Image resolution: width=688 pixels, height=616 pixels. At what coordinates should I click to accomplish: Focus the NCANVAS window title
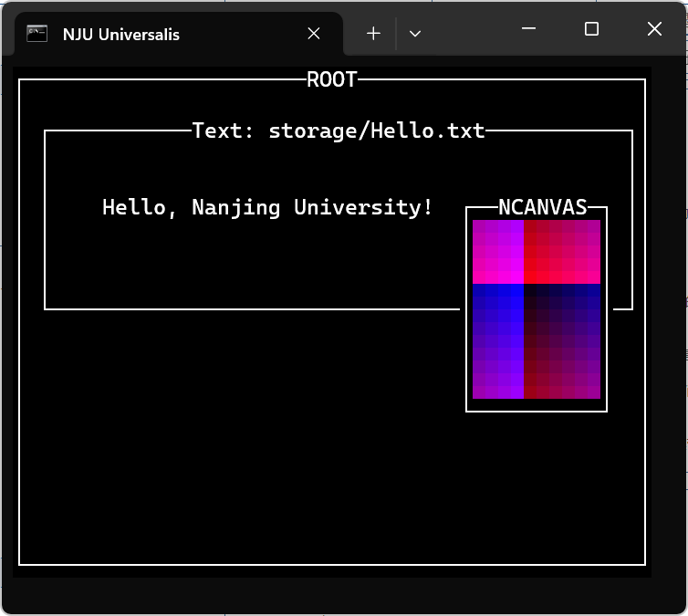542,207
